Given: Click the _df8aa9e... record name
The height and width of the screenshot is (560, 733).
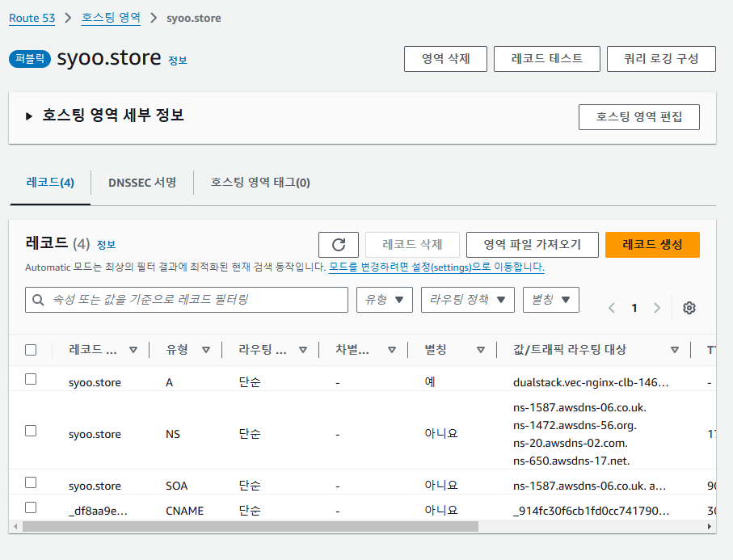Looking at the screenshot, I should pyautogui.click(x=98, y=511).
